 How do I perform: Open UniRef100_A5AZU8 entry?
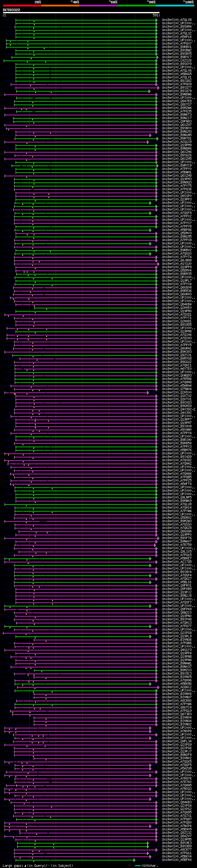pyautogui.click(x=177, y=769)
